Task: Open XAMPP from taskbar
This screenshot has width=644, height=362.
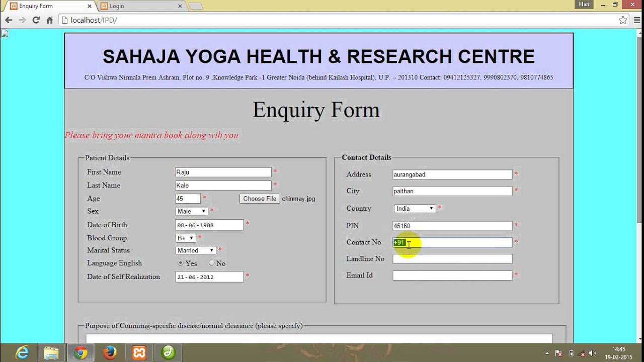Action: click(x=138, y=352)
